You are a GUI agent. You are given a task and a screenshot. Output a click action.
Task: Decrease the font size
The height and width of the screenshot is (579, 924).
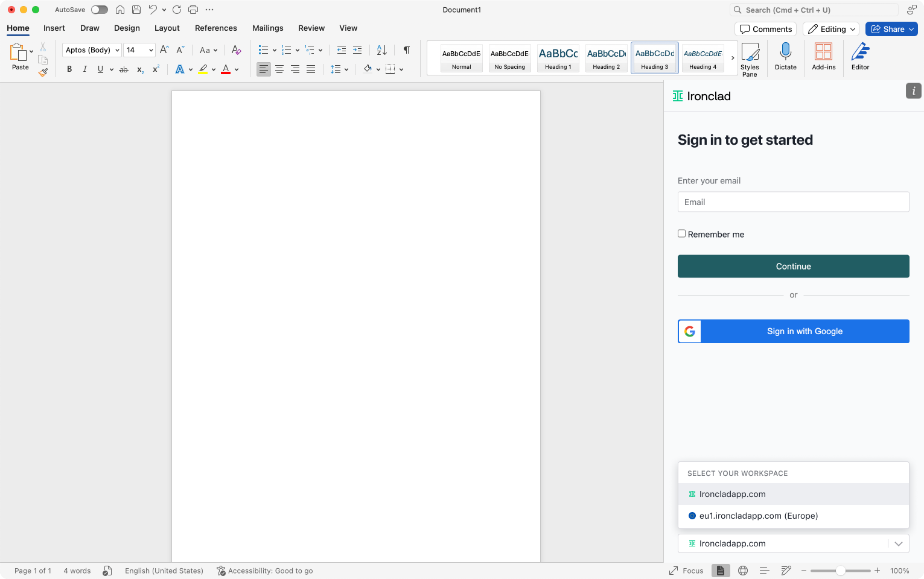coord(180,50)
